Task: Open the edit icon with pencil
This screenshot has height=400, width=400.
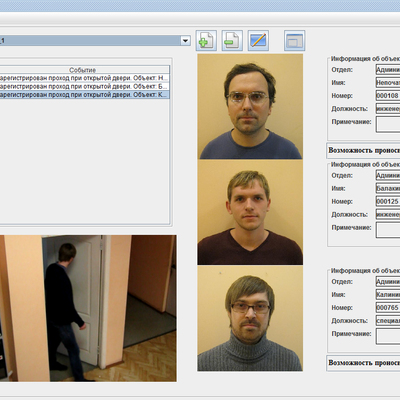Action: pyautogui.click(x=258, y=41)
